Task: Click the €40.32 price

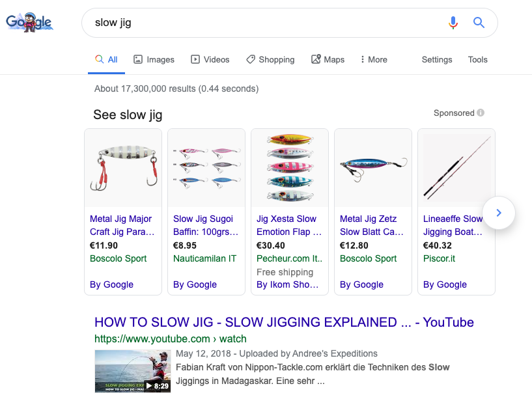Action: click(x=438, y=245)
